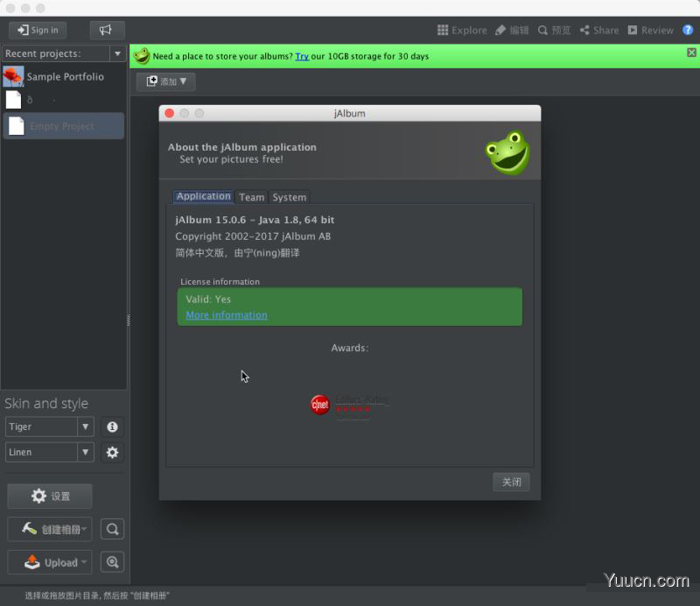The height and width of the screenshot is (606, 700).
Task: Open the Explore grid view
Action: point(462,30)
